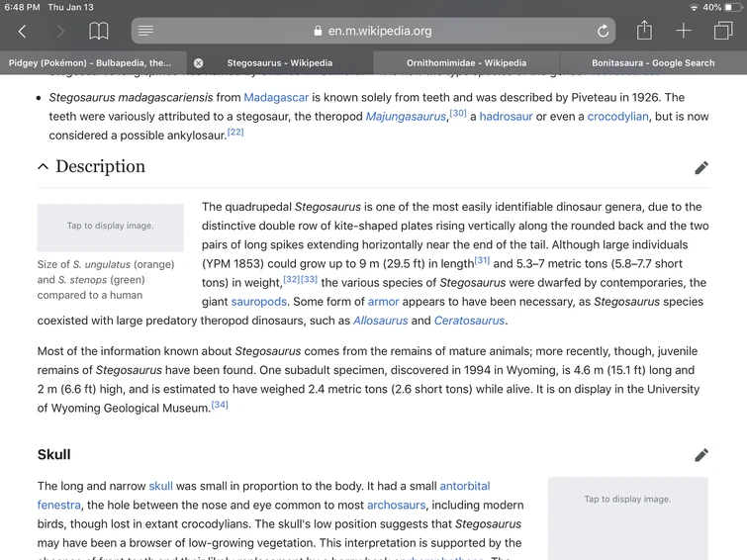This screenshot has height=560, width=747.
Task: Add a new tab with the plus icon
Action: click(x=683, y=31)
